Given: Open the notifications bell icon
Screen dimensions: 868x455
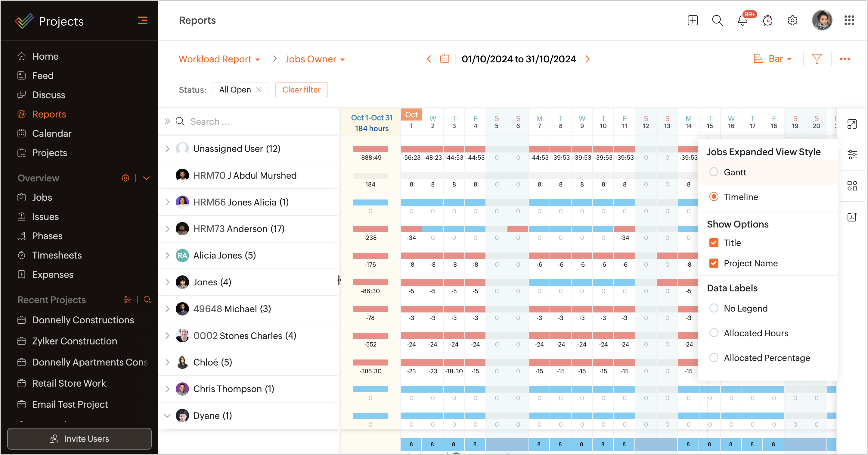Looking at the screenshot, I should [742, 20].
